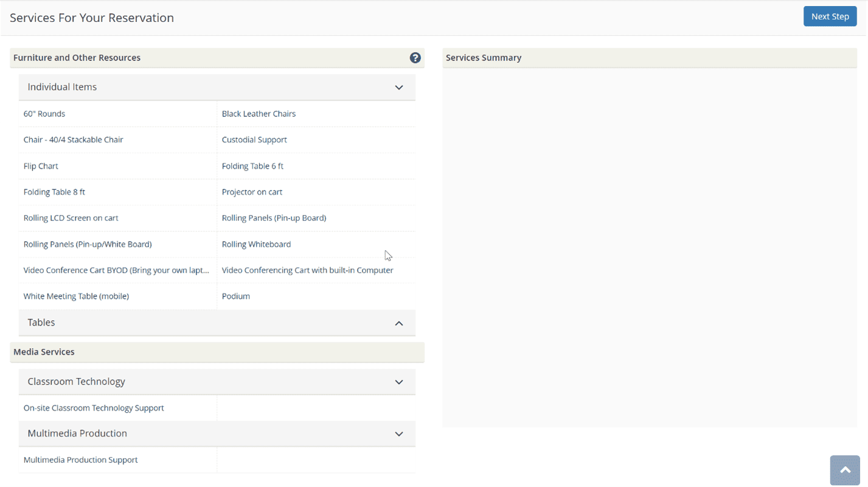
Task: Add Projector on cart
Action: click(x=252, y=192)
